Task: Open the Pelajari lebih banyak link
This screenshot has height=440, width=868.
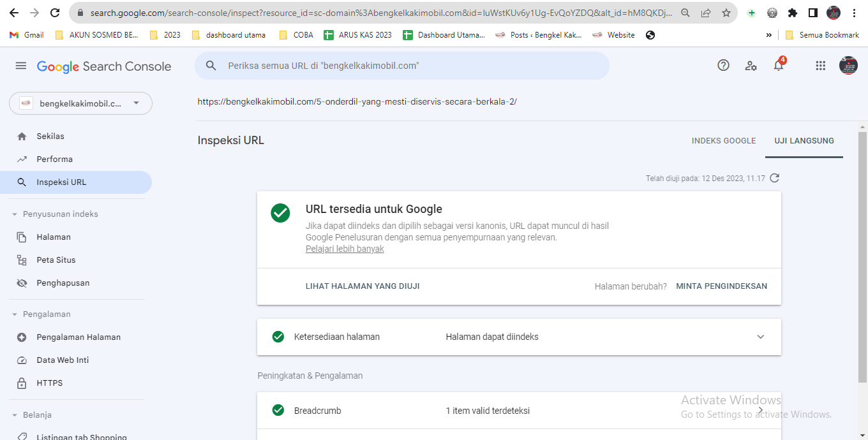Action: 345,249
